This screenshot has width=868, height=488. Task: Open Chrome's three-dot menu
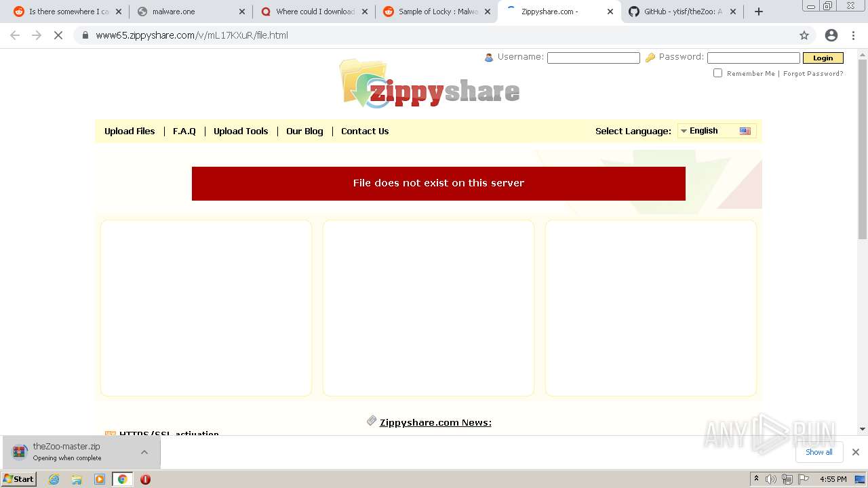point(853,35)
